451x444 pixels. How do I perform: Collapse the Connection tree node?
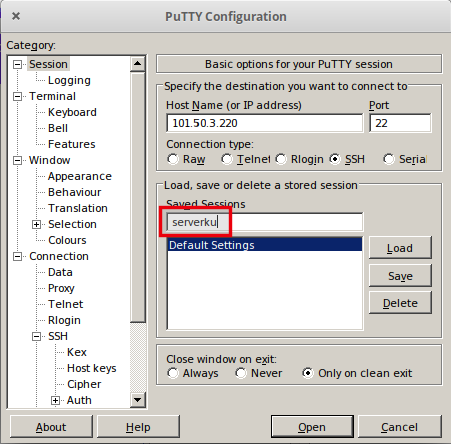(x=17, y=256)
